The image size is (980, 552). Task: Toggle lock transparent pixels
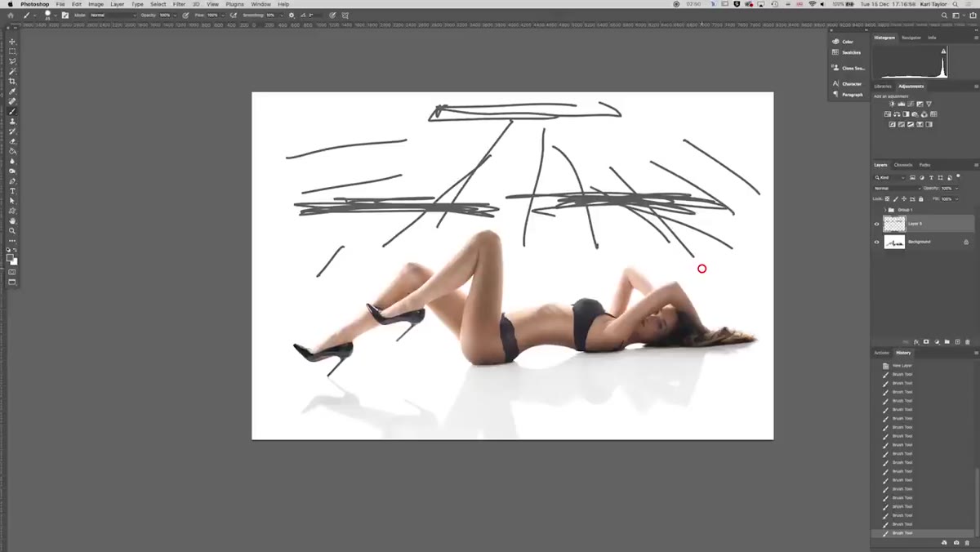coord(888,198)
